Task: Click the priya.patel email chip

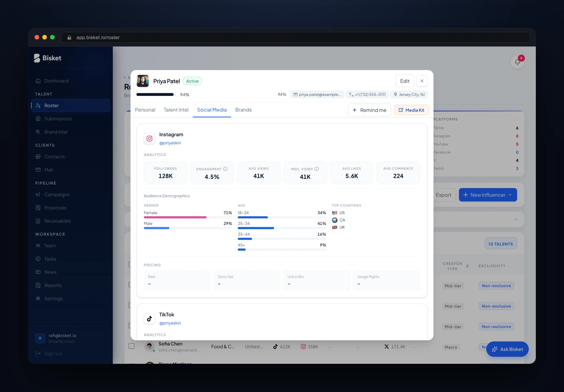Action: click(x=317, y=95)
